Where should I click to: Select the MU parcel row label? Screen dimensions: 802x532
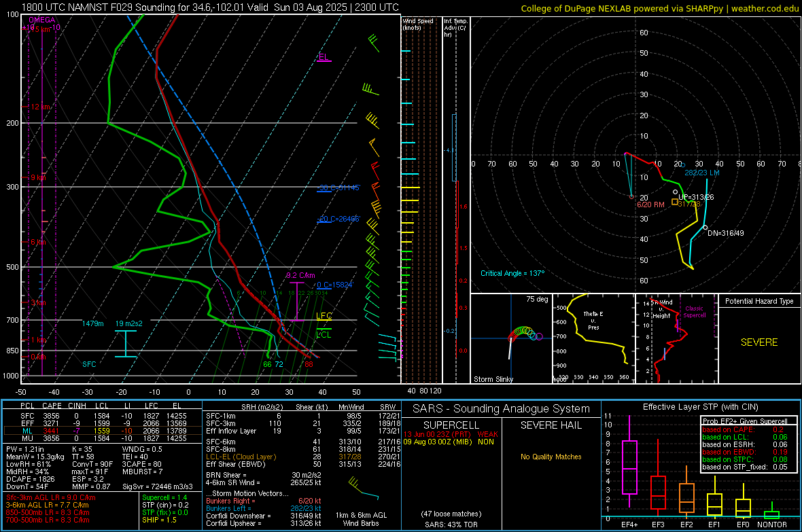tap(28, 438)
